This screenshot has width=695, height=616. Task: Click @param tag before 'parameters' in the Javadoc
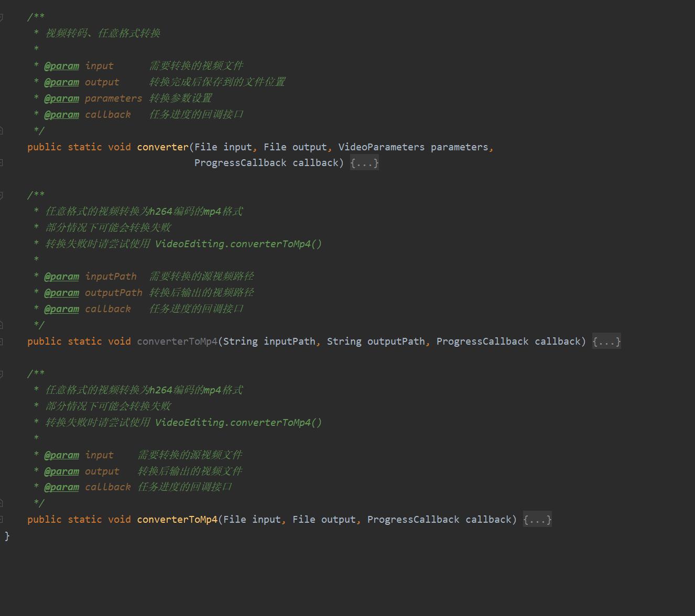tap(62, 98)
